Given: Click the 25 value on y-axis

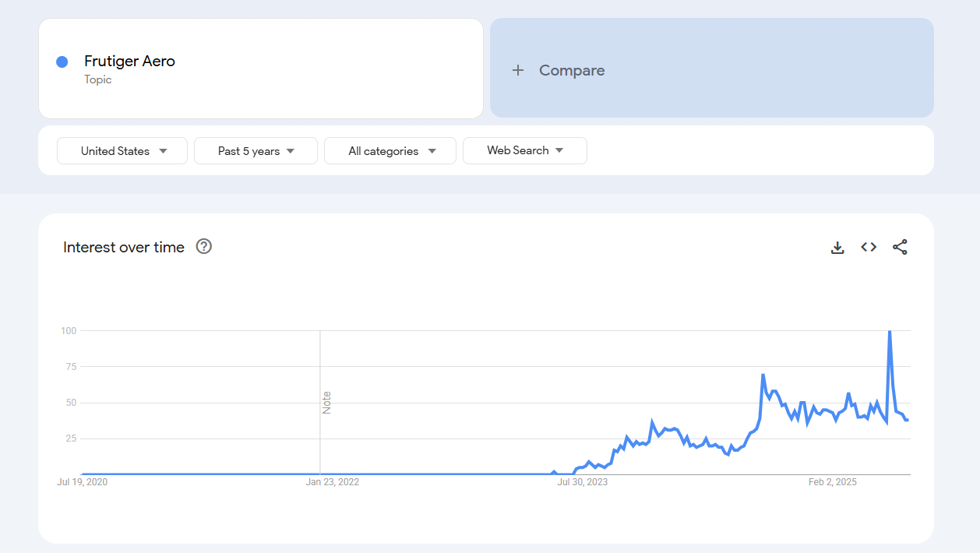Looking at the screenshot, I should 71,439.
